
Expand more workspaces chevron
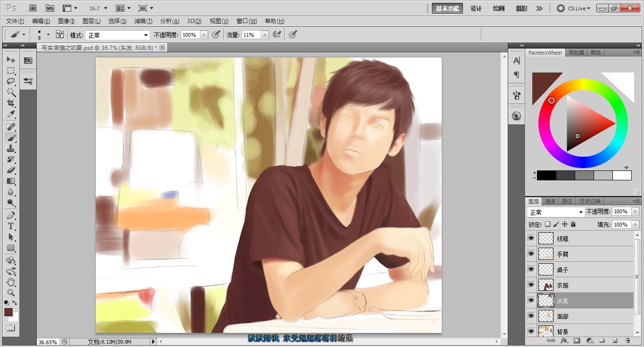coord(539,8)
